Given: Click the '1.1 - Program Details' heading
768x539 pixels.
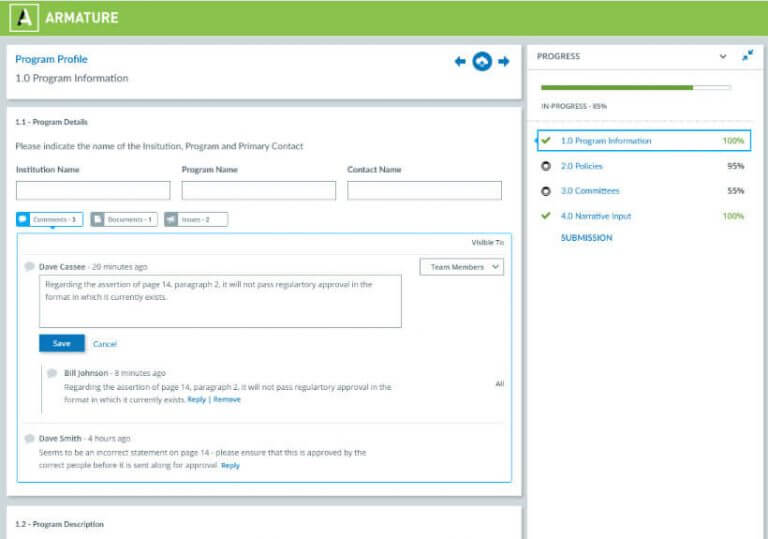Looking at the screenshot, I should pyautogui.click(x=51, y=122).
